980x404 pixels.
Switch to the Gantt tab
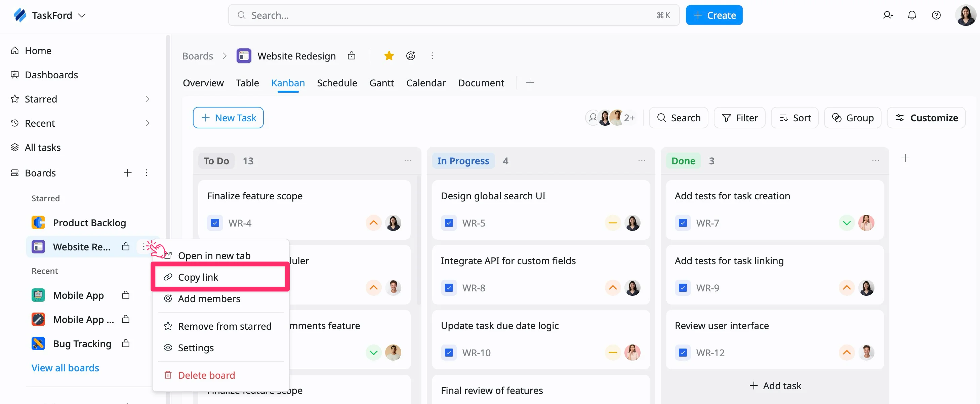click(381, 83)
